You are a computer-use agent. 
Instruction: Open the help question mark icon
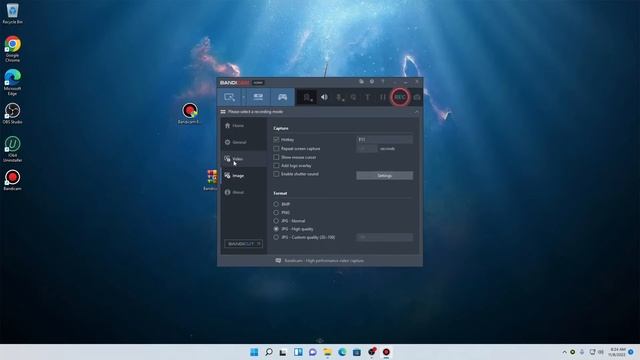[382, 82]
